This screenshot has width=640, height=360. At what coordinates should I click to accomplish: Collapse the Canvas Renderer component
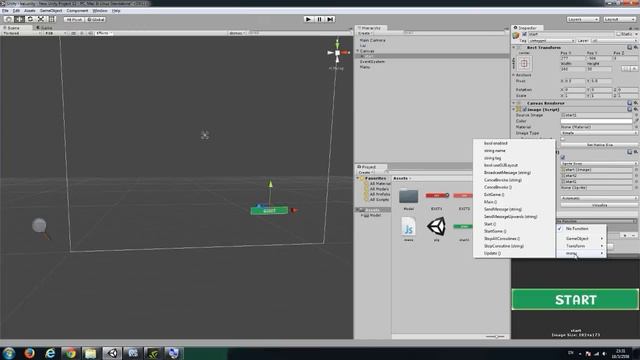[514, 103]
